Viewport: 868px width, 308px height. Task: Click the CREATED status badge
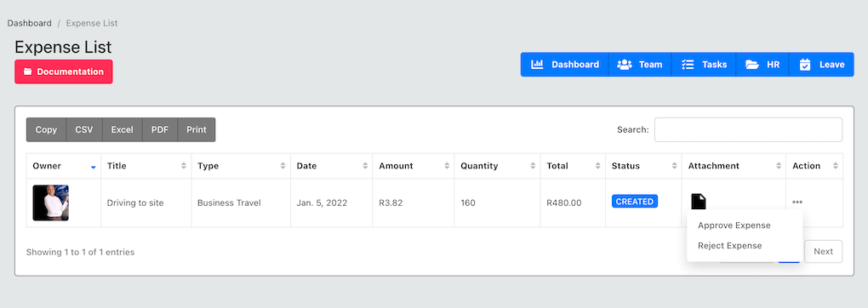click(634, 202)
